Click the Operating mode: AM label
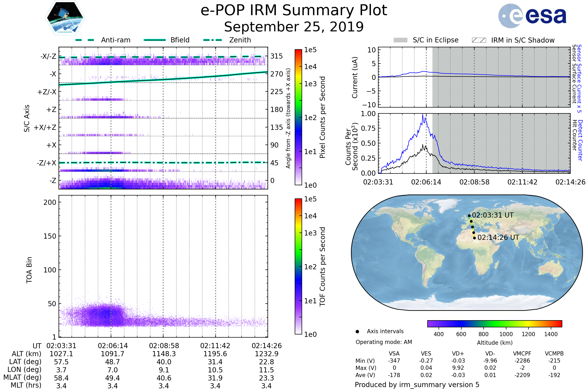 tap(384, 342)
